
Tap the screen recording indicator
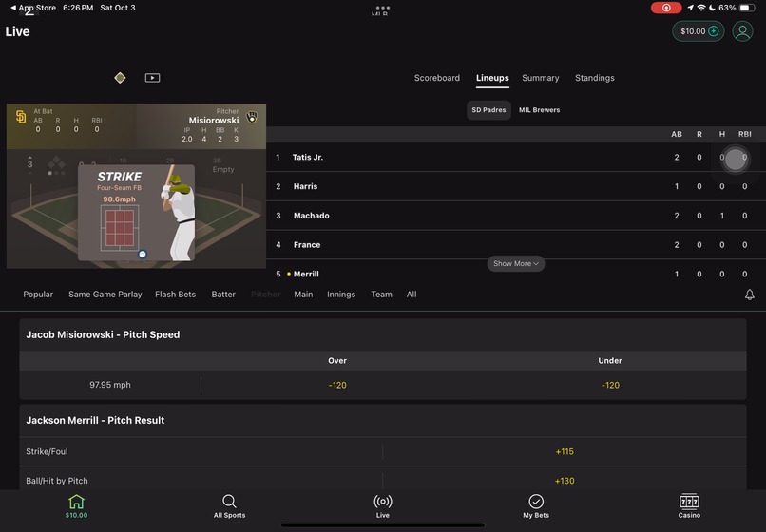pyautogui.click(x=666, y=8)
